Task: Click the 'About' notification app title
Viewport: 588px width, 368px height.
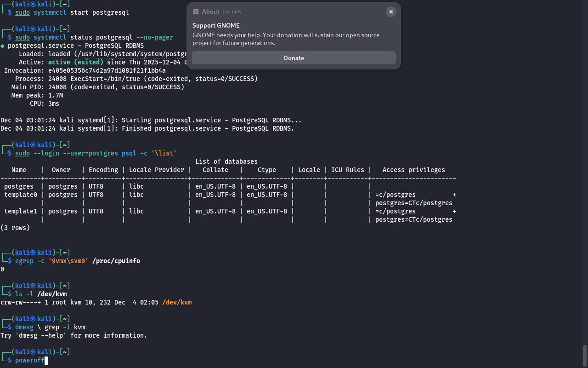Action: point(210,11)
